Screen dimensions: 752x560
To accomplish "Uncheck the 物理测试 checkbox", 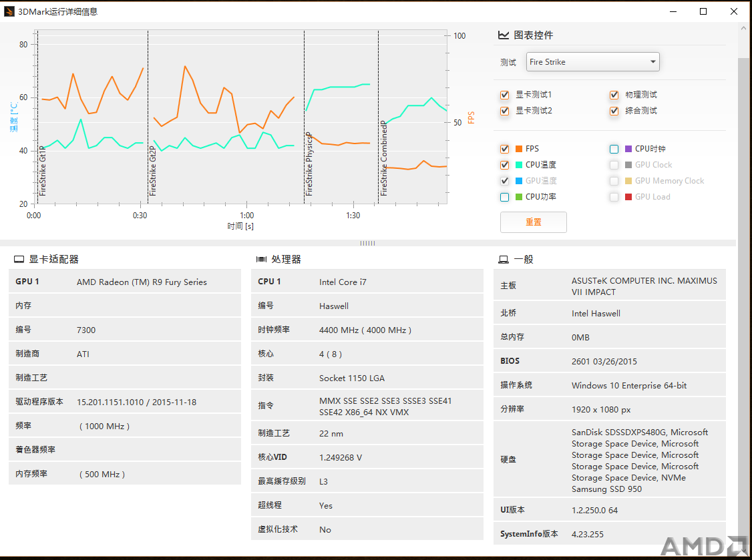I will click(614, 95).
